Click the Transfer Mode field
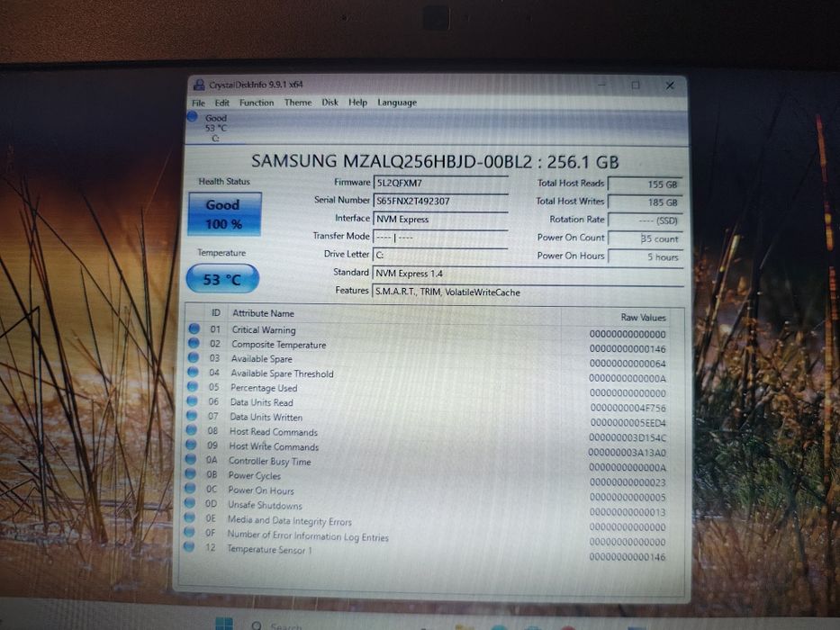The image size is (840, 630). [440, 237]
